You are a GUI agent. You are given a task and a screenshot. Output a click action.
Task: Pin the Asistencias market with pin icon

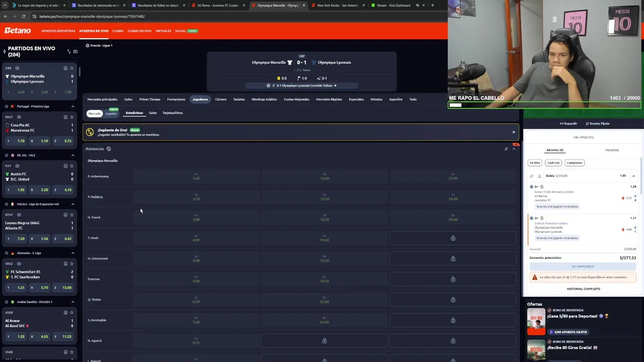tap(506, 149)
